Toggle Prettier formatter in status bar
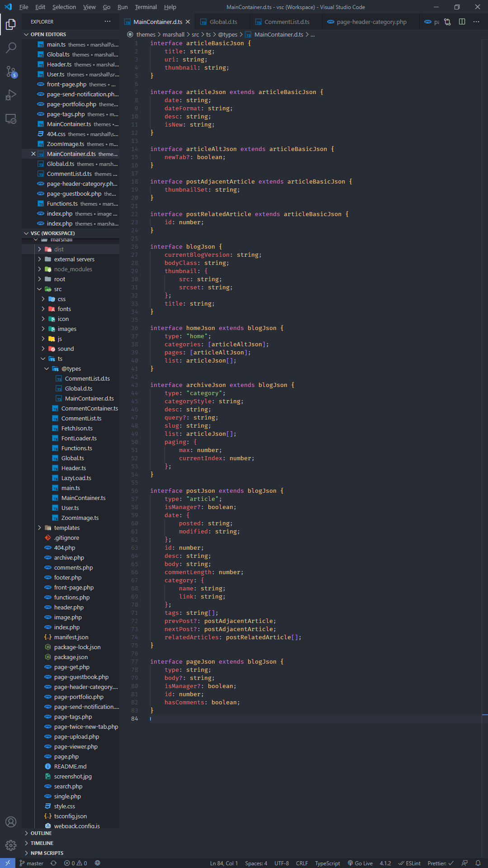Screen dimensions: 488x868 click(440, 863)
